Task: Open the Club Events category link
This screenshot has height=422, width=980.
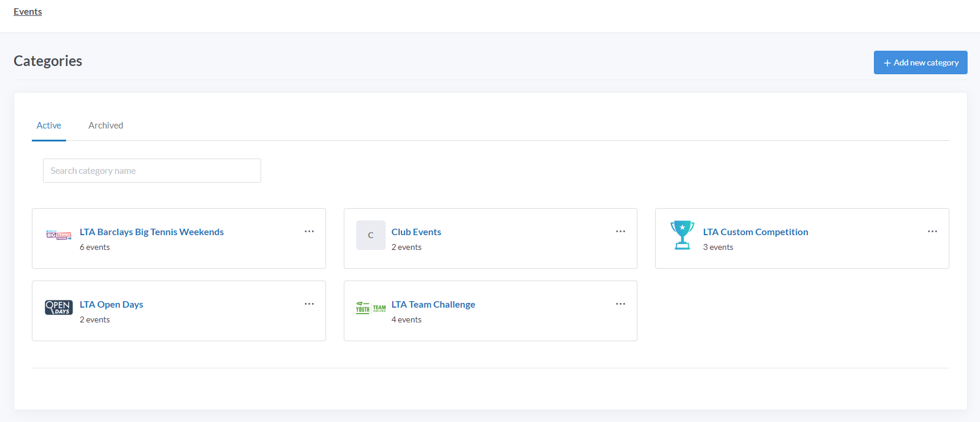Action: pyautogui.click(x=416, y=232)
